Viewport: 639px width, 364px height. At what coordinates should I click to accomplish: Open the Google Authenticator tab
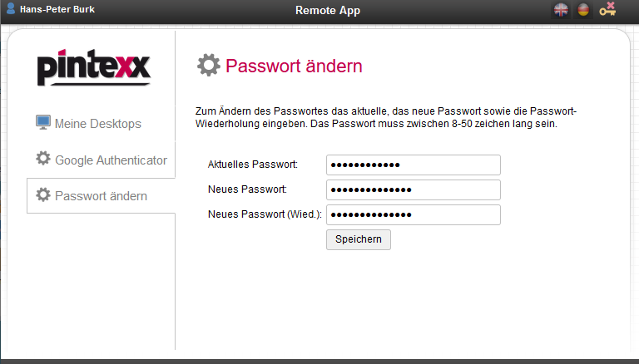click(111, 160)
